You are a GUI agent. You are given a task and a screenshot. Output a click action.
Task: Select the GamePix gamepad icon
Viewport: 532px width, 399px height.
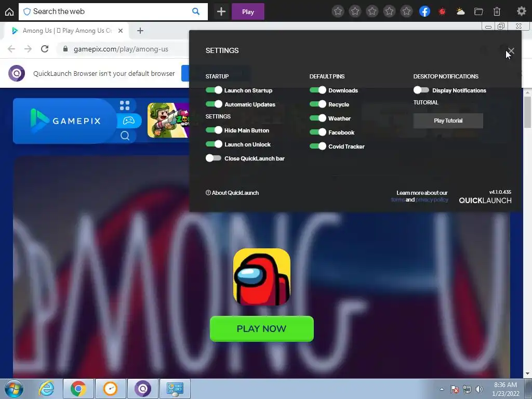[129, 121]
